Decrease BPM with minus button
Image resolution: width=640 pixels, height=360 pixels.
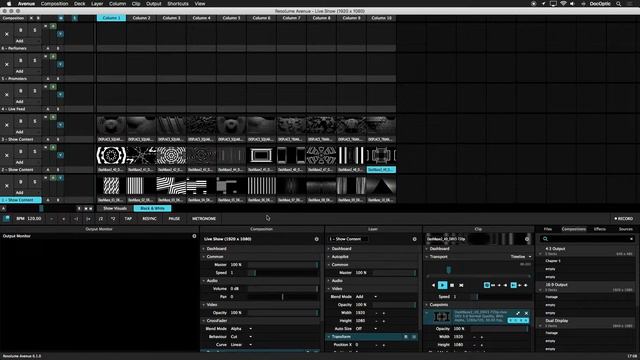(x=51, y=219)
